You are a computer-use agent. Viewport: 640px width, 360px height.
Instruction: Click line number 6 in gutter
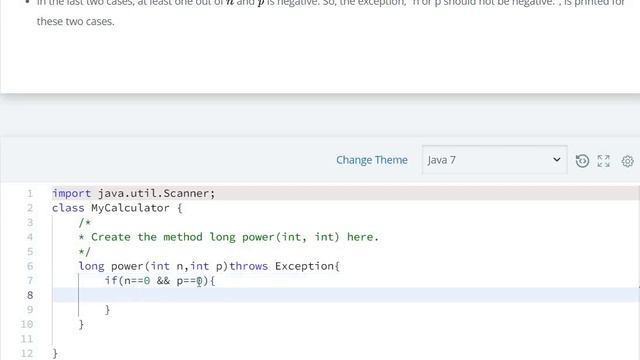pyautogui.click(x=30, y=266)
